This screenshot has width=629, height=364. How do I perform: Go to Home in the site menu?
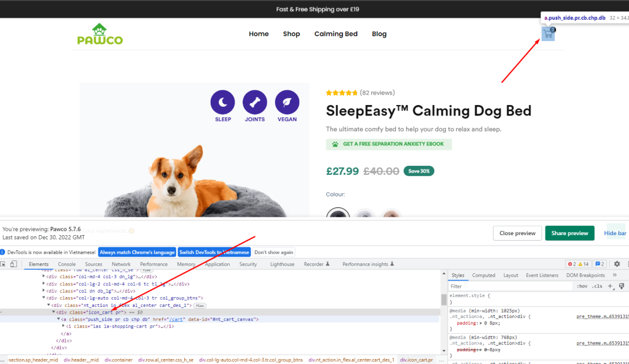(x=259, y=34)
